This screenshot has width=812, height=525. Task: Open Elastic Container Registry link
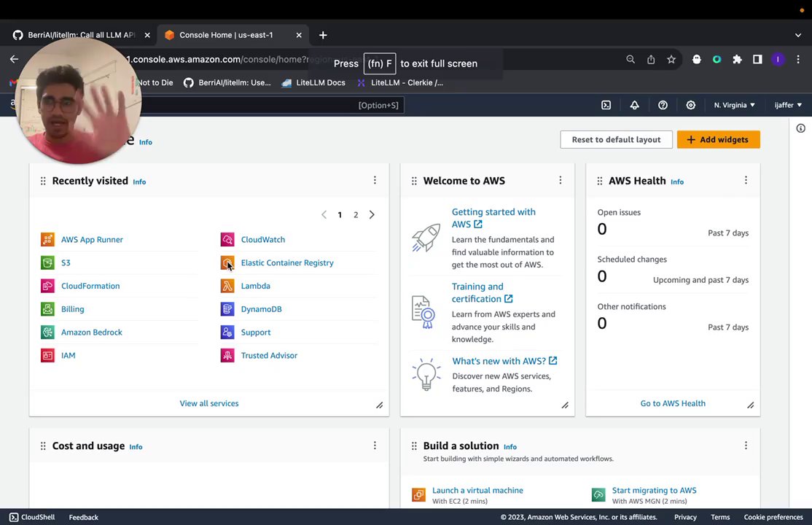287,262
